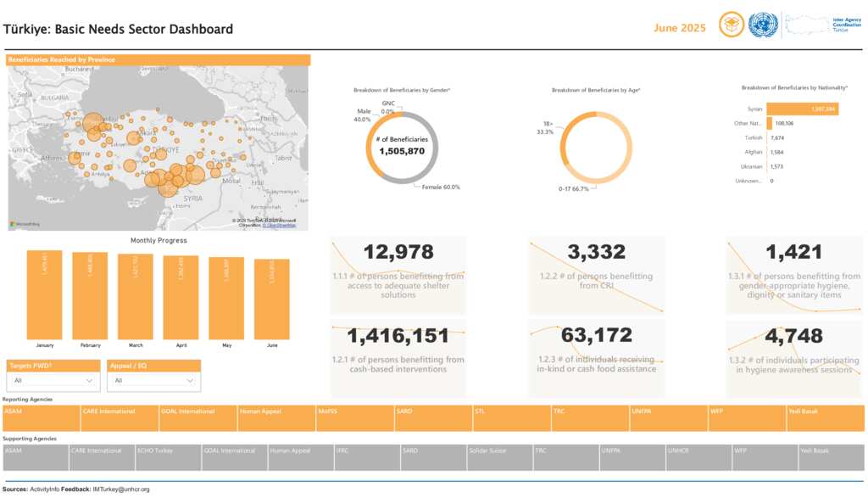Open the Appeal / EQ dropdown
The image size is (868, 498).
(154, 382)
